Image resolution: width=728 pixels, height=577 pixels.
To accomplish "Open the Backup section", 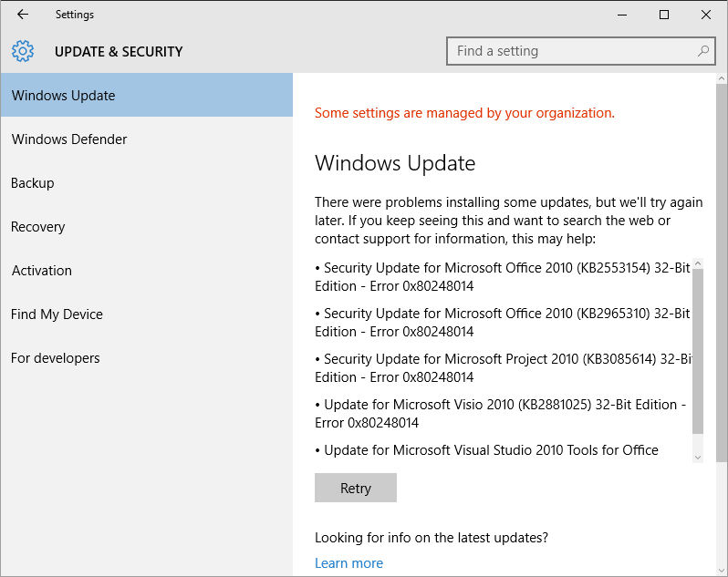I will point(147,182).
